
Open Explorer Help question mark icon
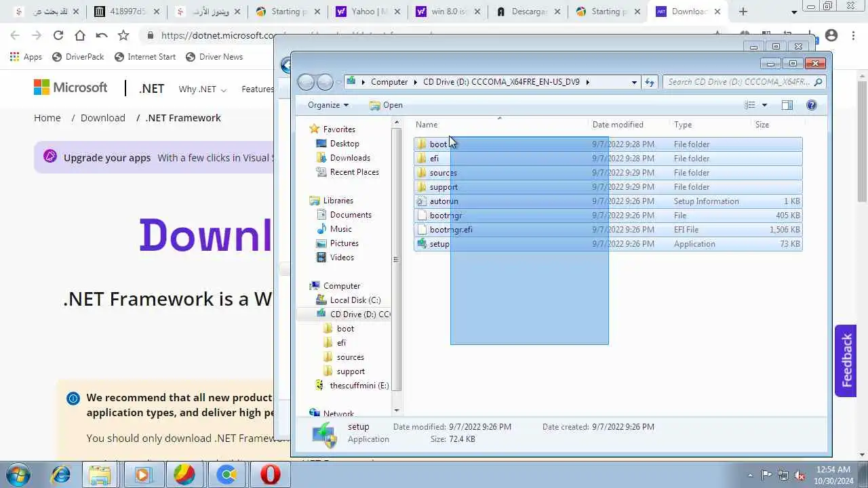[811, 105]
